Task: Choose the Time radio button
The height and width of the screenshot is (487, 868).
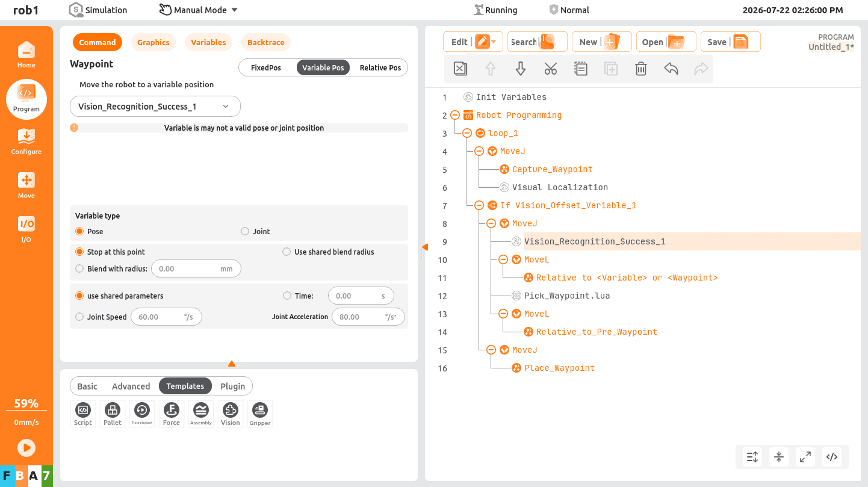Action: coord(287,296)
